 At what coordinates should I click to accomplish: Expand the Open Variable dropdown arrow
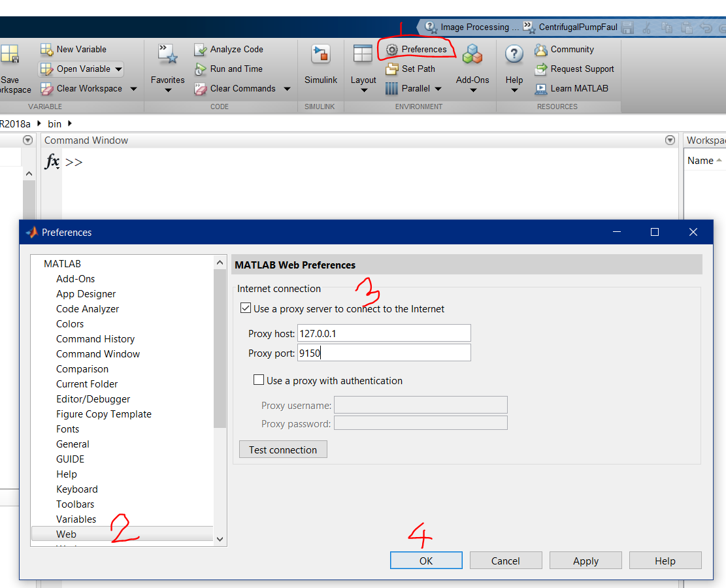pos(118,69)
